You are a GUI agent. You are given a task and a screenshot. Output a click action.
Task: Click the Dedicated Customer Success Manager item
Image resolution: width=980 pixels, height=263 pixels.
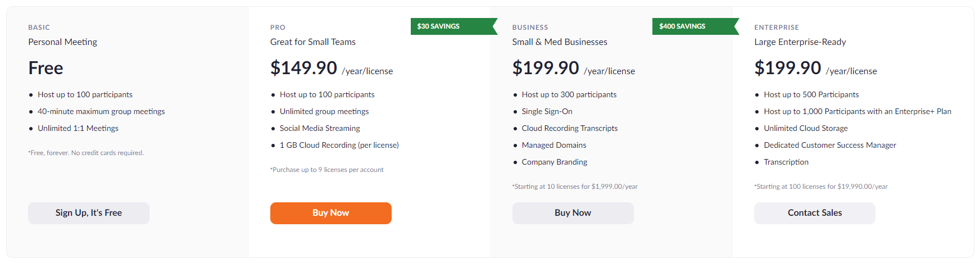click(x=829, y=145)
